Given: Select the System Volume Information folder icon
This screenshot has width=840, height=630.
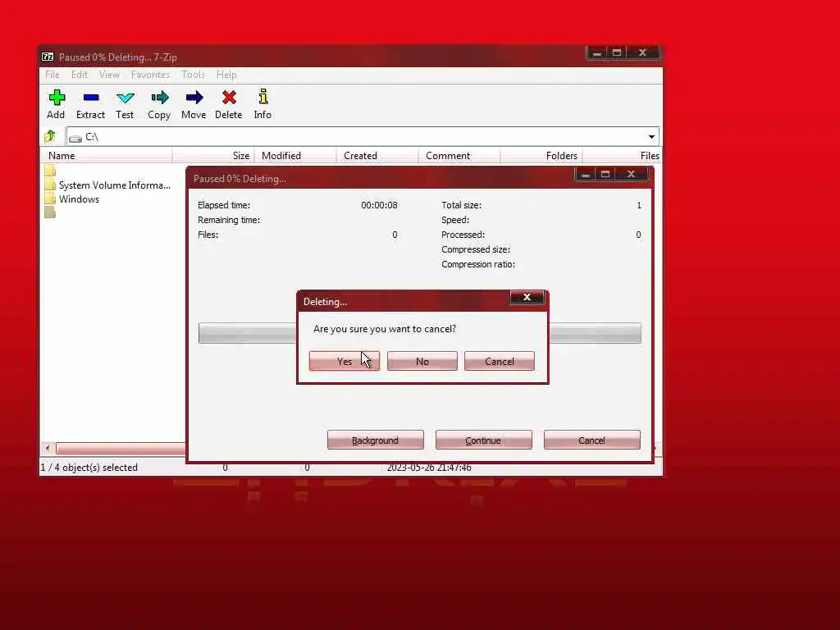Looking at the screenshot, I should coord(50,185).
